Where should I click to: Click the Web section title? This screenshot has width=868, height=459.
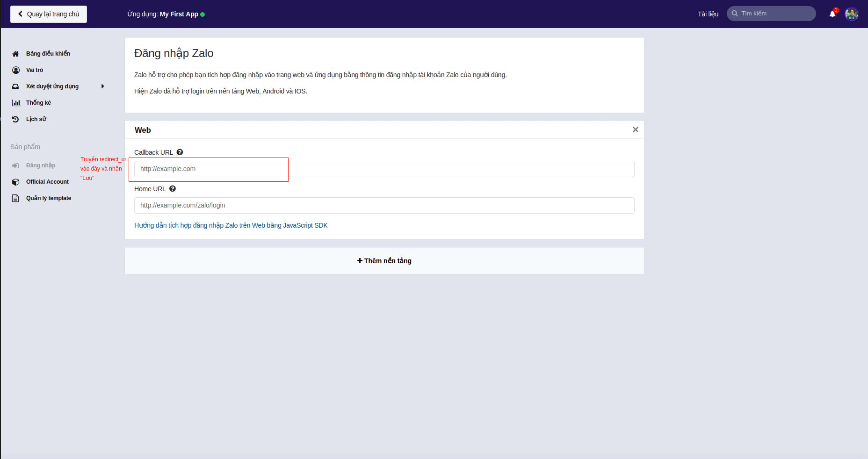click(143, 130)
